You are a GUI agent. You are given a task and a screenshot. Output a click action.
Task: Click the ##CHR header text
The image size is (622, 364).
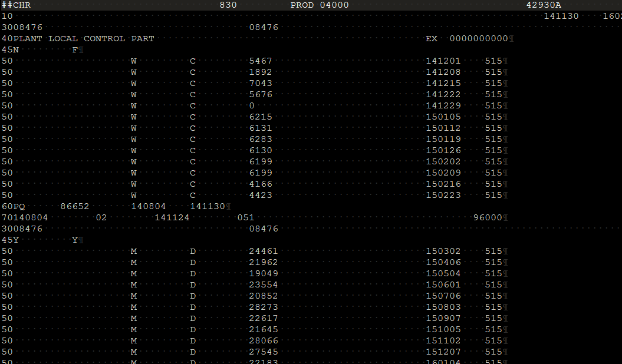coord(16,5)
